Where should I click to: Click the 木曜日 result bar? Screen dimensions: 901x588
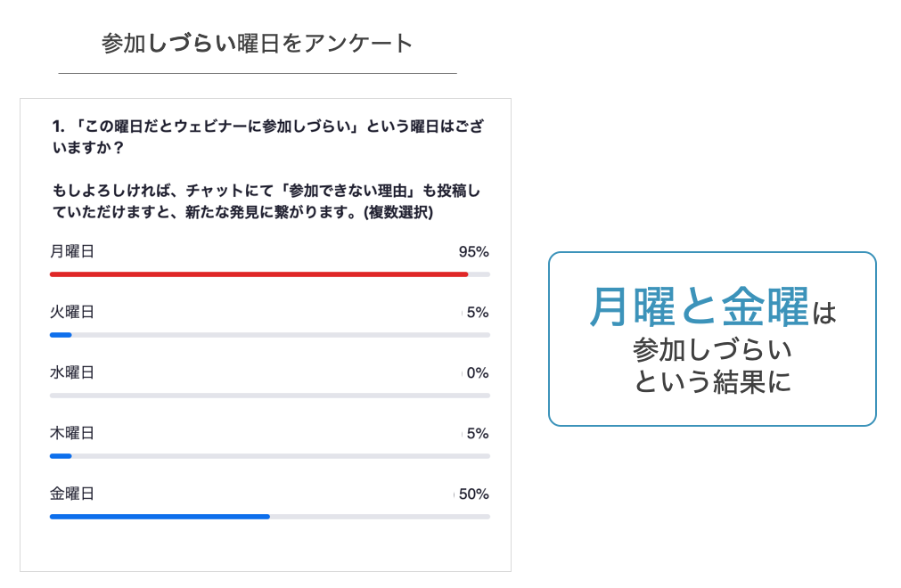tap(270, 456)
